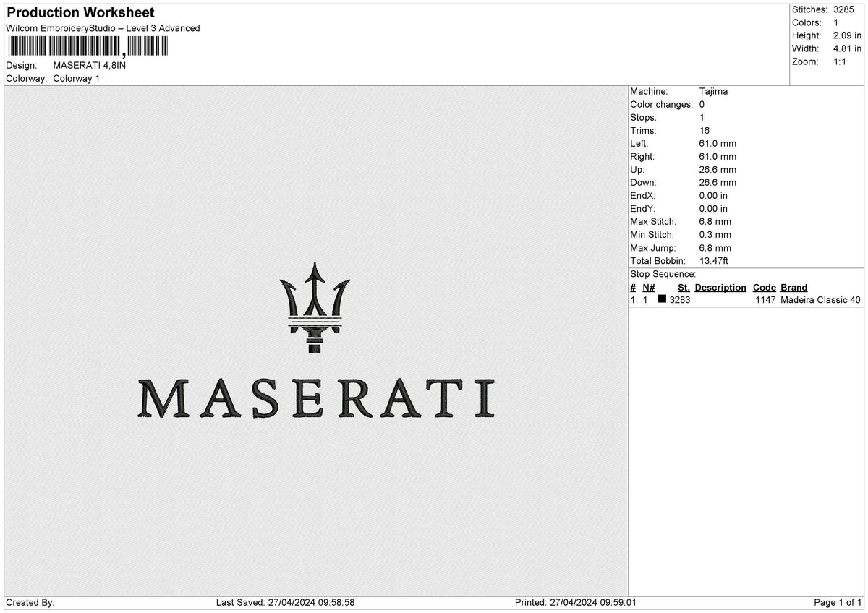
Task: Select Zoom value 1:1
Action: pos(841,61)
